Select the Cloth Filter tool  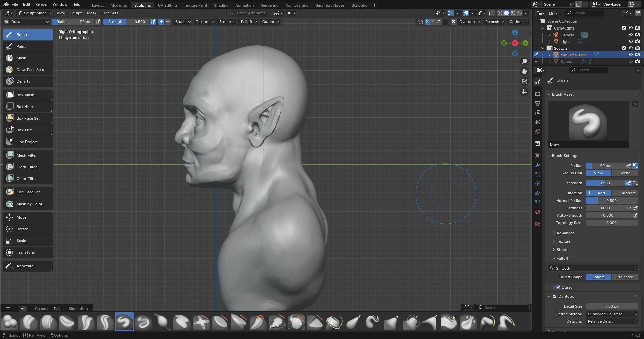click(x=28, y=167)
